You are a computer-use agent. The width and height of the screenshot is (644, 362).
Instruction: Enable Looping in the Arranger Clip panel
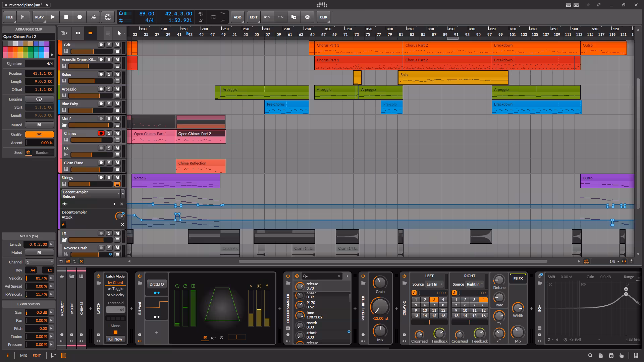[39, 99]
